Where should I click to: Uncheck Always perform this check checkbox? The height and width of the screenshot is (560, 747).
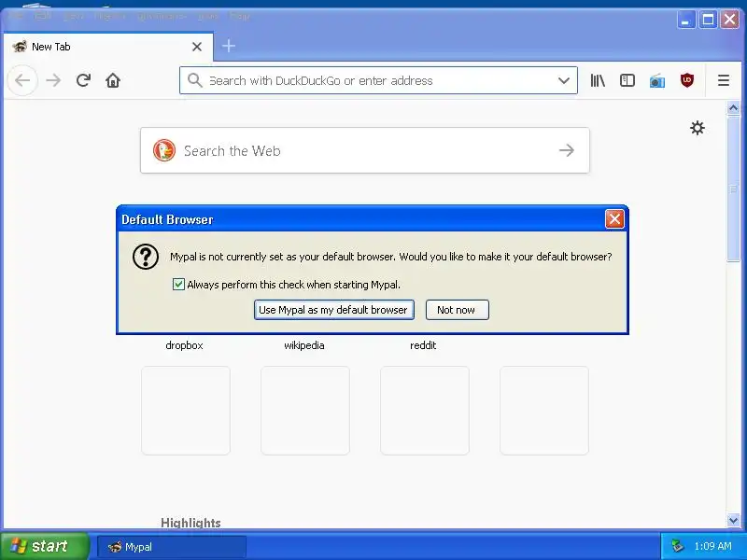178,285
